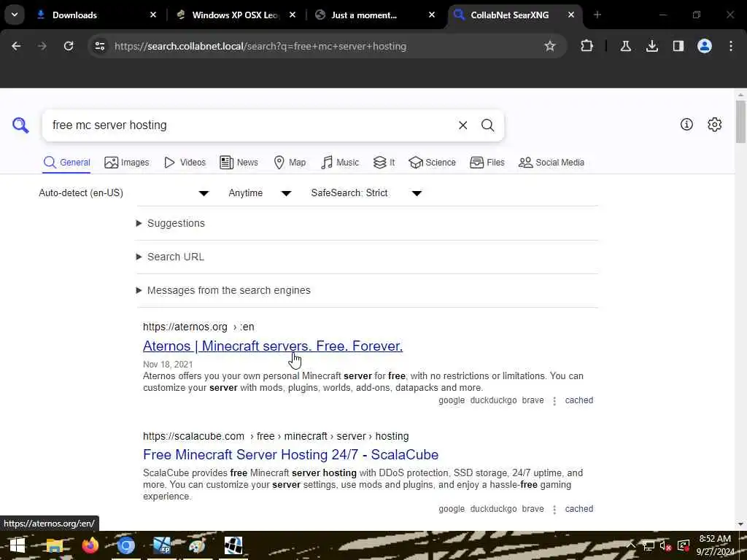Select the Videos search category
The width and height of the screenshot is (747, 560).
pos(185,163)
